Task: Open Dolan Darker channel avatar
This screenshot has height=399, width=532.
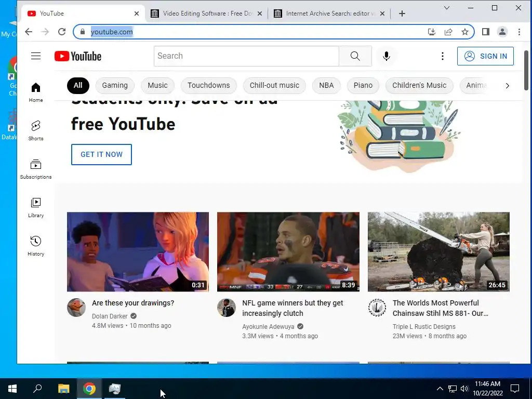Action: pyautogui.click(x=76, y=308)
